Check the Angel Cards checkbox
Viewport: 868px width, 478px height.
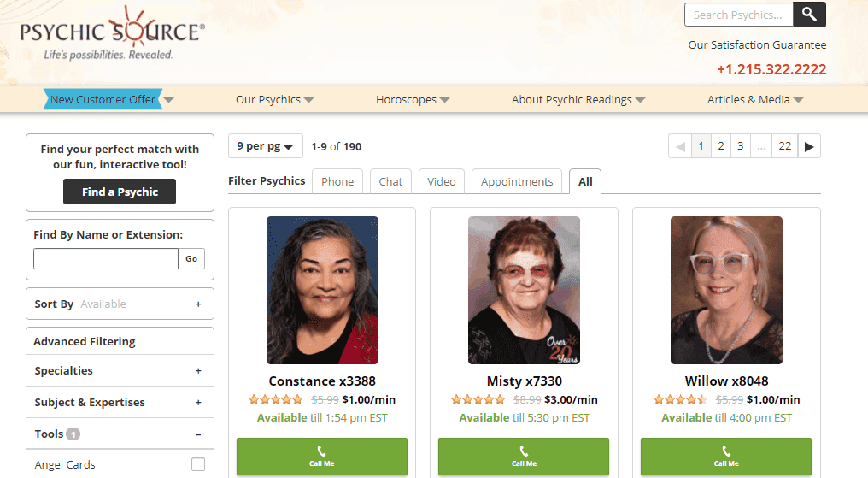[x=198, y=464]
